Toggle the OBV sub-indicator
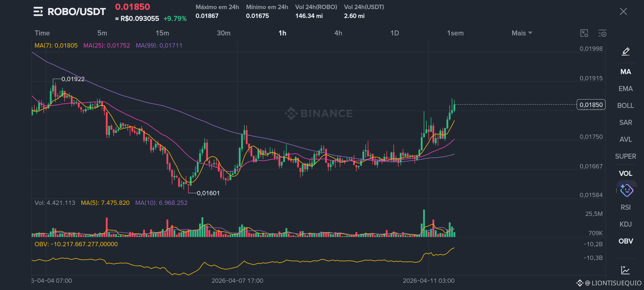 pos(625,241)
